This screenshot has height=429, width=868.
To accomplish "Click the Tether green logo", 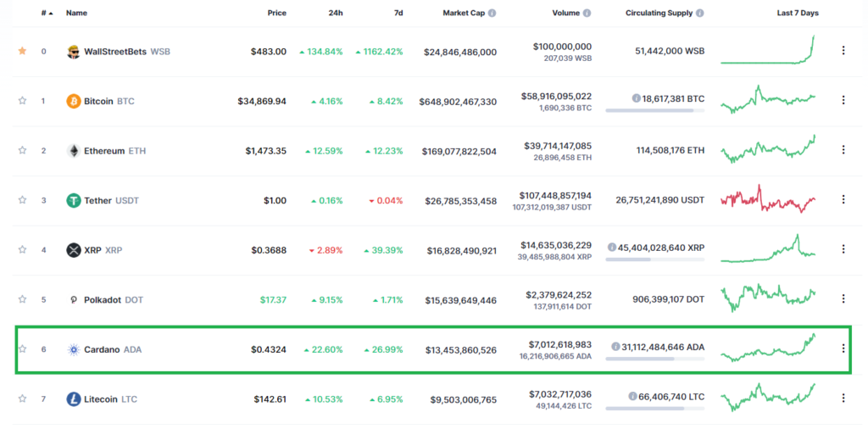I will pyautogui.click(x=73, y=200).
